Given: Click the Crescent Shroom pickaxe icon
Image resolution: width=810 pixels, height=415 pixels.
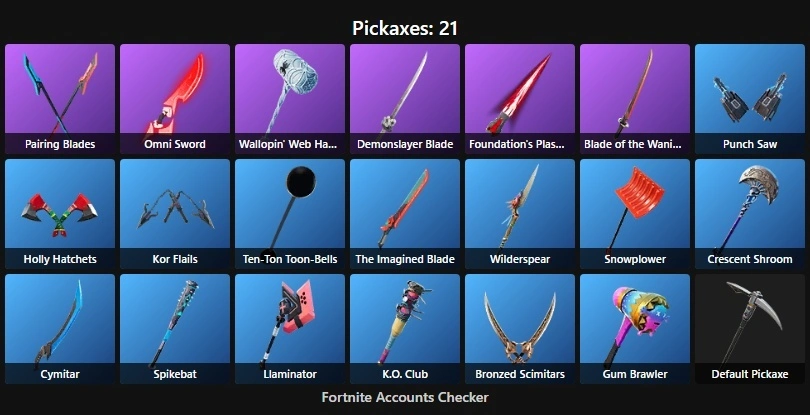Looking at the screenshot, I should [750, 214].
